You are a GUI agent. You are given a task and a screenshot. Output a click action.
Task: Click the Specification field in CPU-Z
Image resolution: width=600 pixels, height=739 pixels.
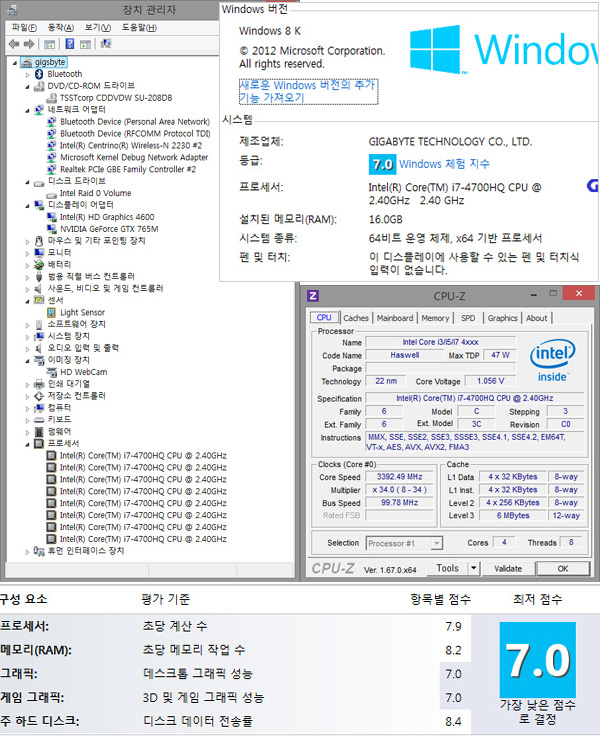[x=475, y=398]
